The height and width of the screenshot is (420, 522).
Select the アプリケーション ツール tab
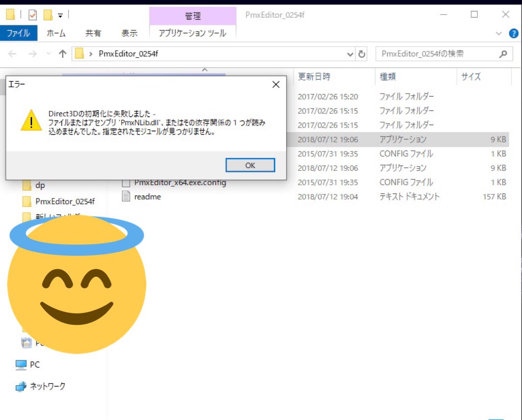click(x=192, y=33)
